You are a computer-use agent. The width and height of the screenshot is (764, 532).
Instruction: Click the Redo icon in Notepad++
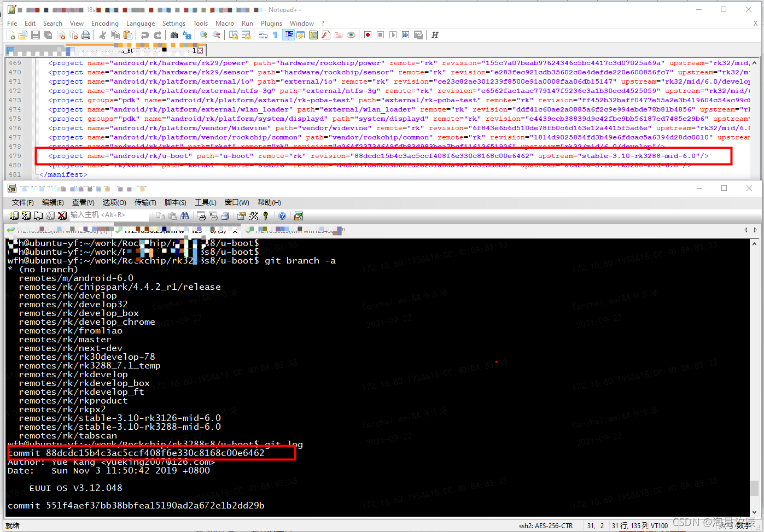coord(158,35)
